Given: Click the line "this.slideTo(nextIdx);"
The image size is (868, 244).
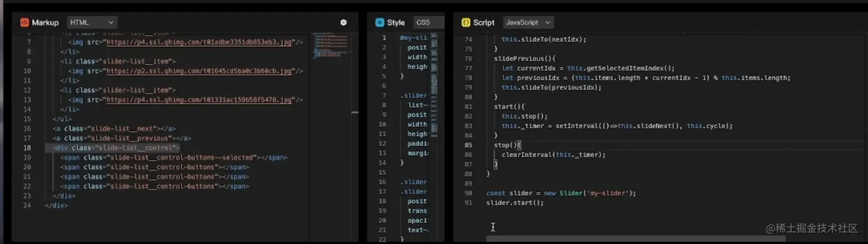Looking at the screenshot, I should coord(544,40).
